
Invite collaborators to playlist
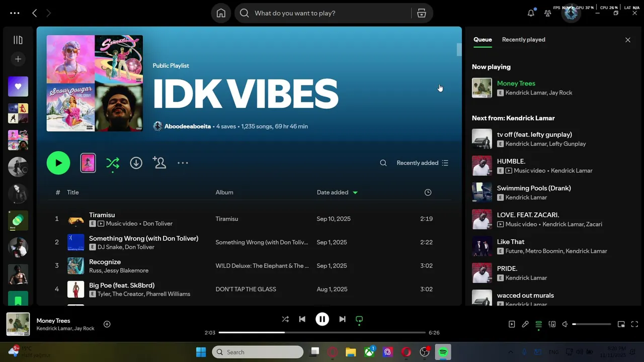159,163
